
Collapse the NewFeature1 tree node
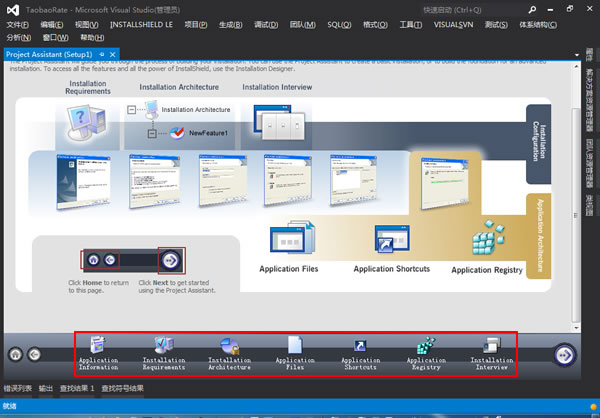(x=152, y=133)
